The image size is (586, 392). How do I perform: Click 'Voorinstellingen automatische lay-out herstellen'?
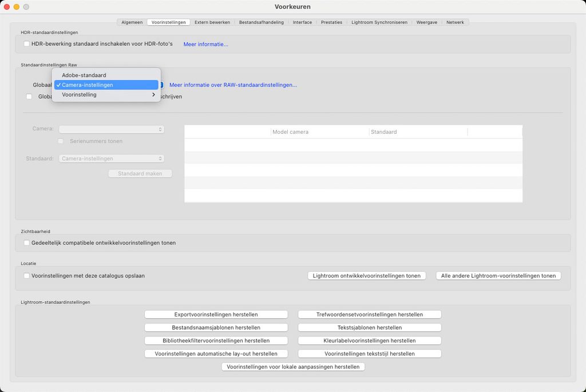pyautogui.click(x=216, y=354)
